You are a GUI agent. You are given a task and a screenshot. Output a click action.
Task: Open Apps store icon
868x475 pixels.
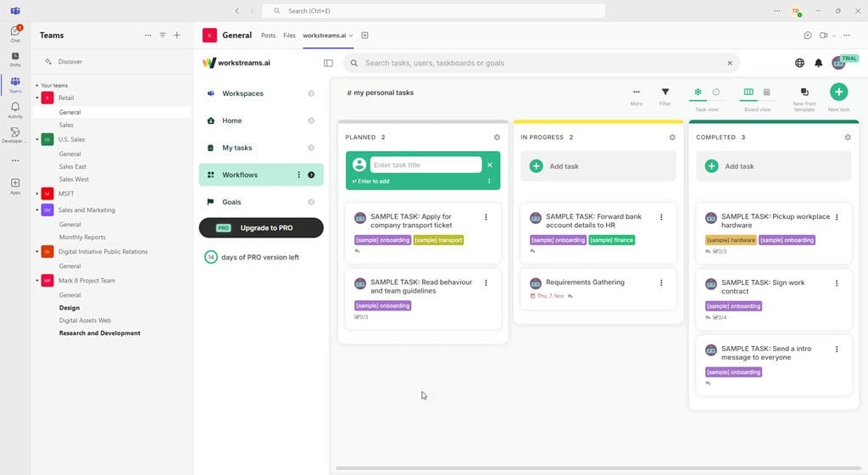click(x=15, y=186)
